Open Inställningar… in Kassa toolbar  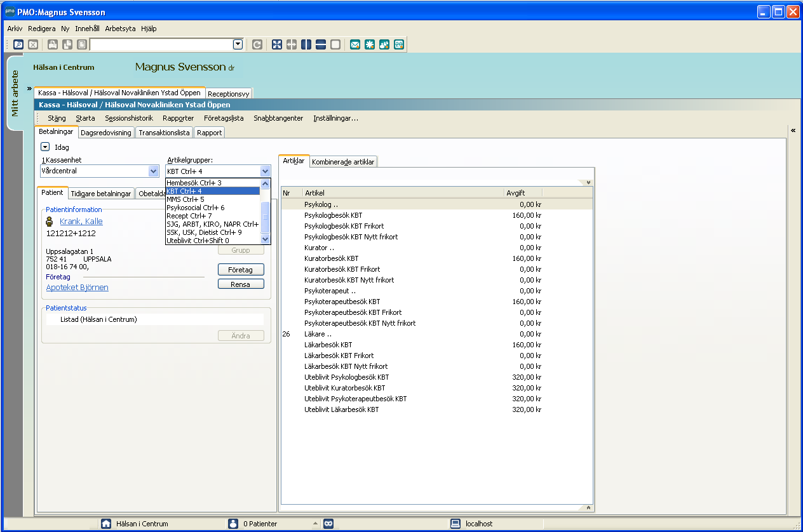[x=336, y=118]
